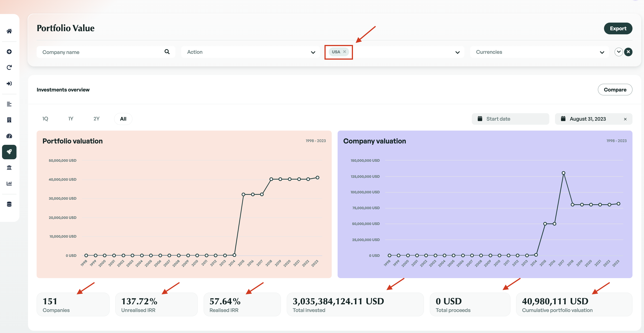Click the calendar icon beside August 31, 2023
Viewport: 644px width, 333px height.
click(x=563, y=119)
